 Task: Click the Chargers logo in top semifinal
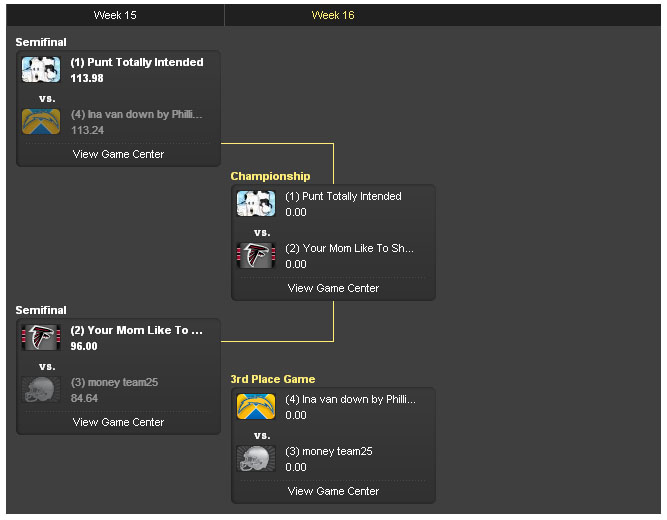click(41, 122)
